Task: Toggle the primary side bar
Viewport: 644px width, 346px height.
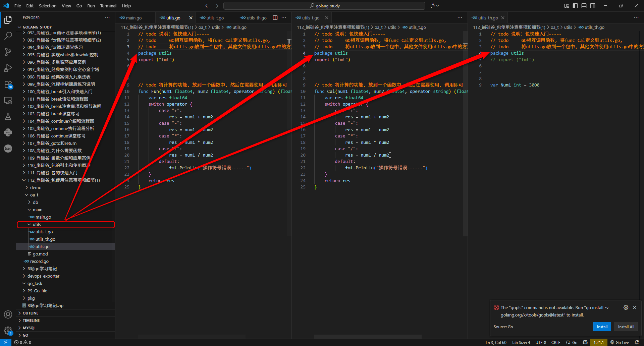Action: tap(575, 6)
